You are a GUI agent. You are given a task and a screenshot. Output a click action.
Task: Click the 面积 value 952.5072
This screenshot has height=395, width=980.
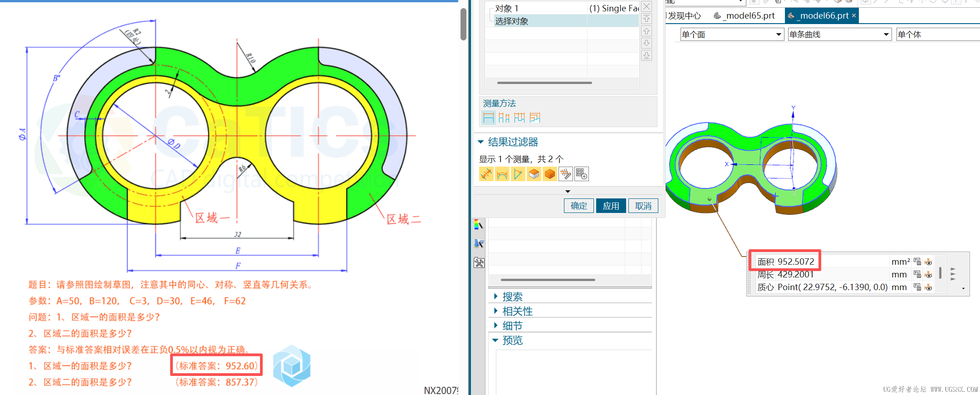796,262
